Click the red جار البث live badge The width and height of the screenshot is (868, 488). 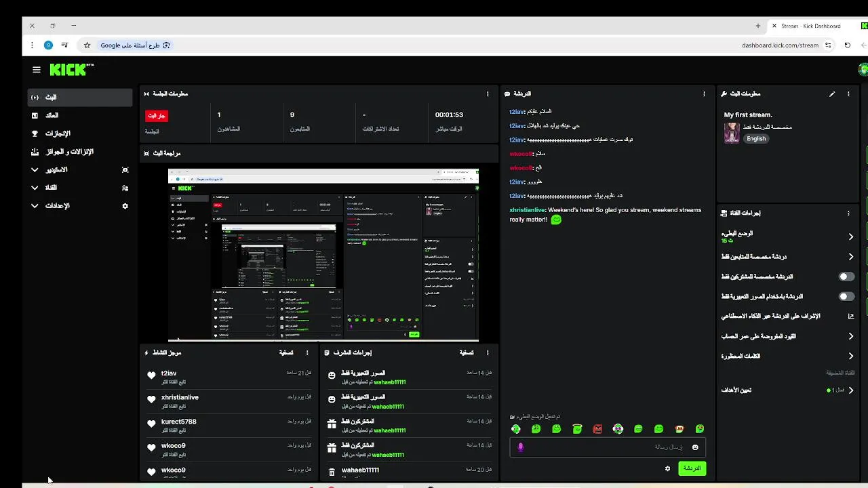click(x=157, y=116)
